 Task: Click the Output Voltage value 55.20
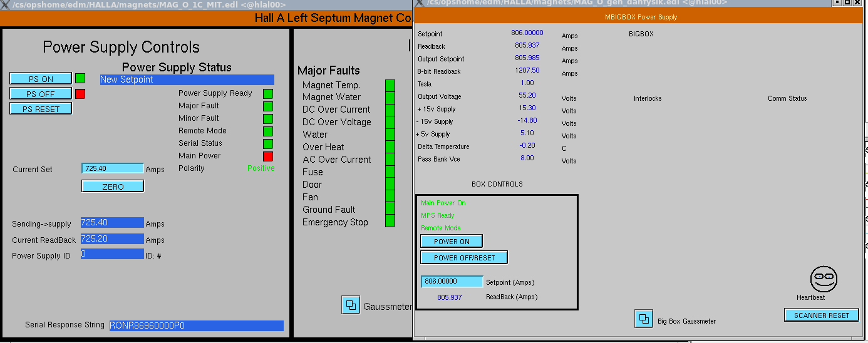click(x=527, y=96)
